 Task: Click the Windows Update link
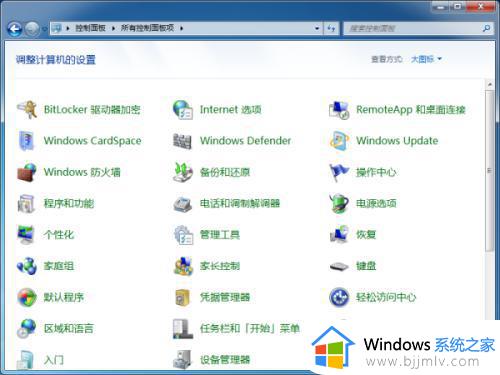[397, 141]
